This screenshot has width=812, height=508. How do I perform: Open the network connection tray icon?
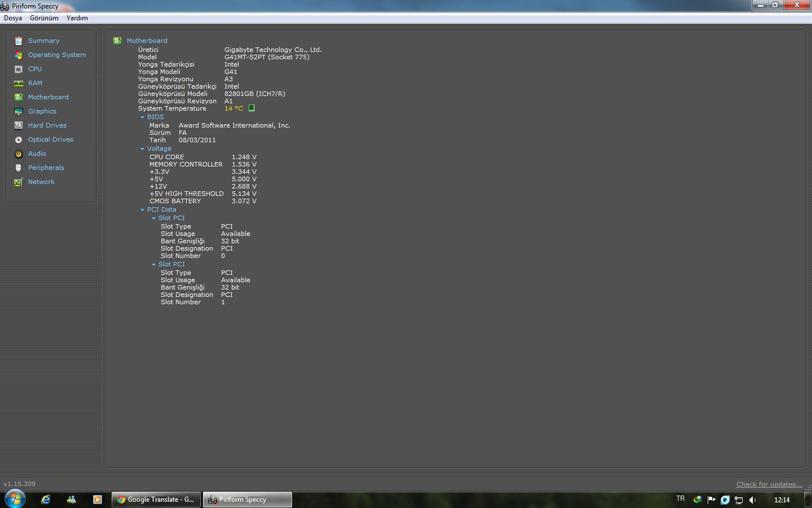tap(739, 500)
